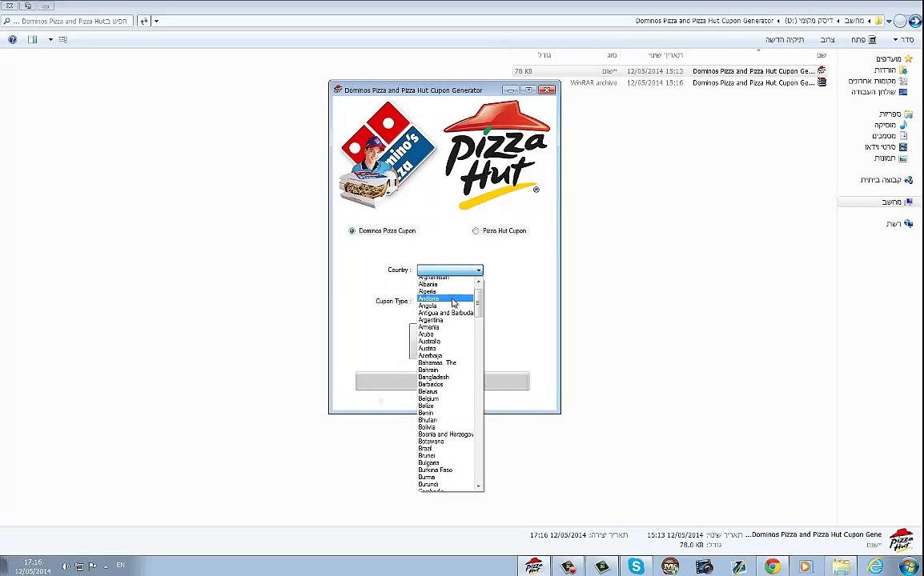
Task: Click the country list scroll-up arrow
Action: tap(479, 282)
